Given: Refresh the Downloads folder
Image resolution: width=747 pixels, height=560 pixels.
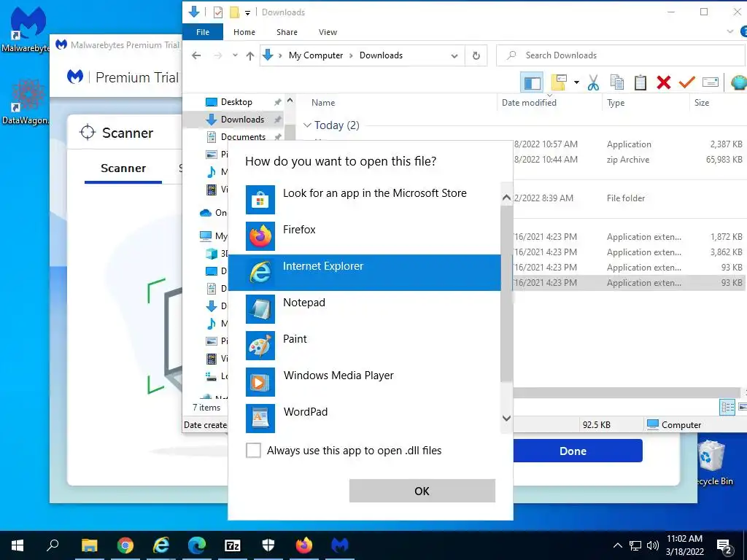Looking at the screenshot, I should coord(476,55).
